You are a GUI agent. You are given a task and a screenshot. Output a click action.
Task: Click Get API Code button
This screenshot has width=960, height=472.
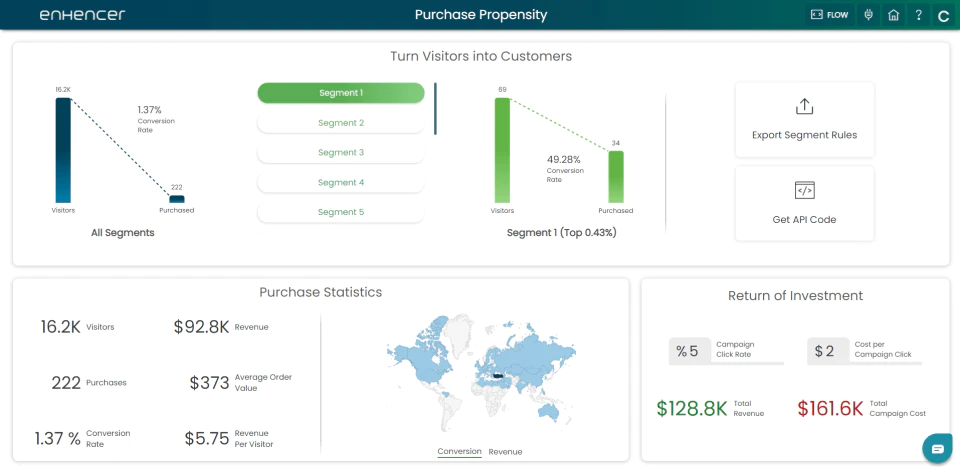[x=804, y=204]
